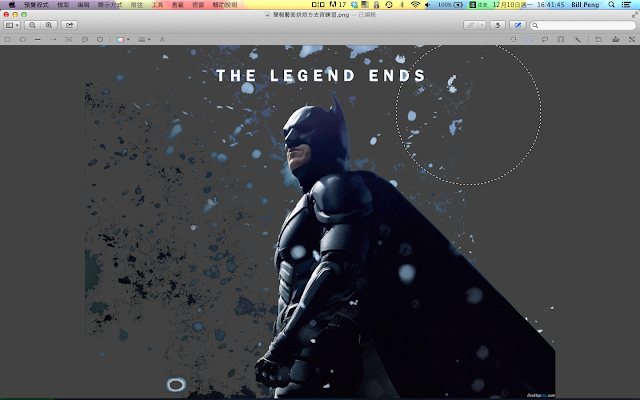Click the document title proxy icon
The width and height of the screenshot is (640, 400).
click(267, 15)
